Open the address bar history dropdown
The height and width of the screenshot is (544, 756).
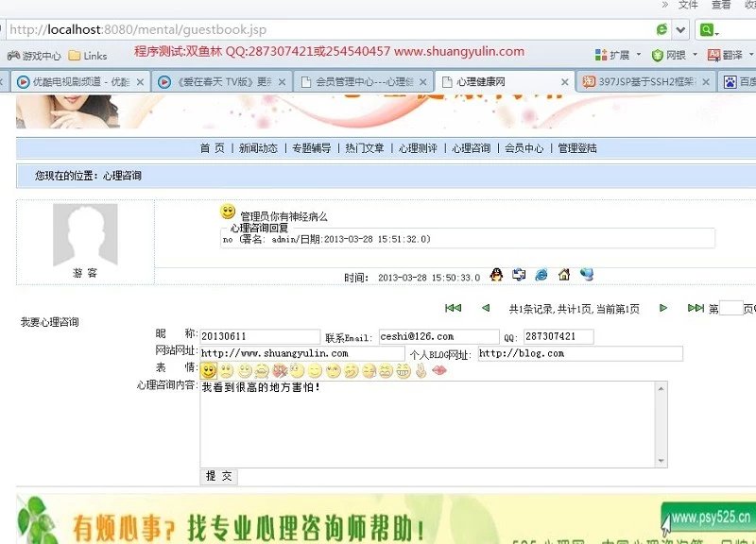coord(680,30)
